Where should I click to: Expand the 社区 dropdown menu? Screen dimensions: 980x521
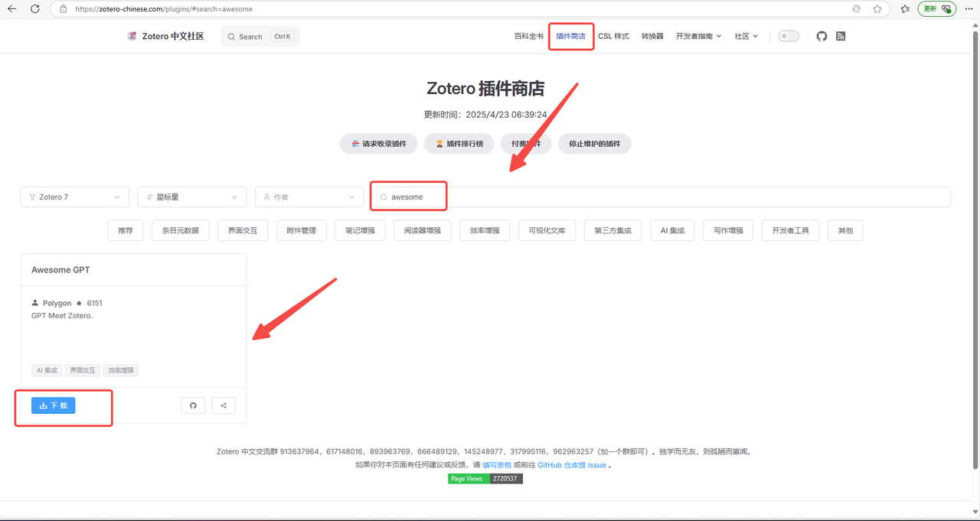pyautogui.click(x=746, y=36)
